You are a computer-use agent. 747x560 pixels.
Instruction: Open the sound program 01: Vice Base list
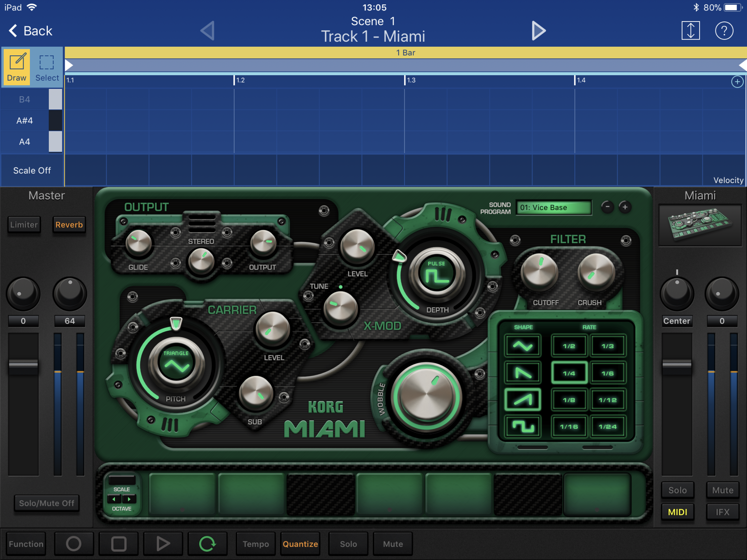[x=554, y=207]
